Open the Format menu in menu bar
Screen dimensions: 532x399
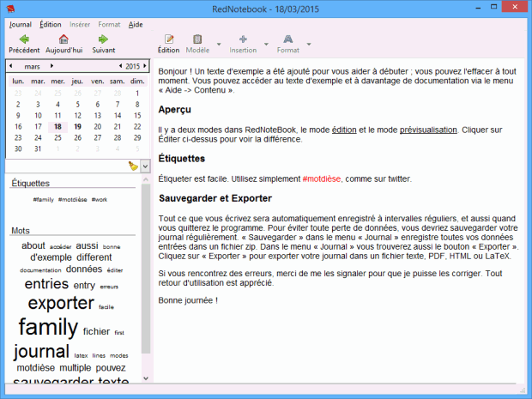tap(109, 24)
